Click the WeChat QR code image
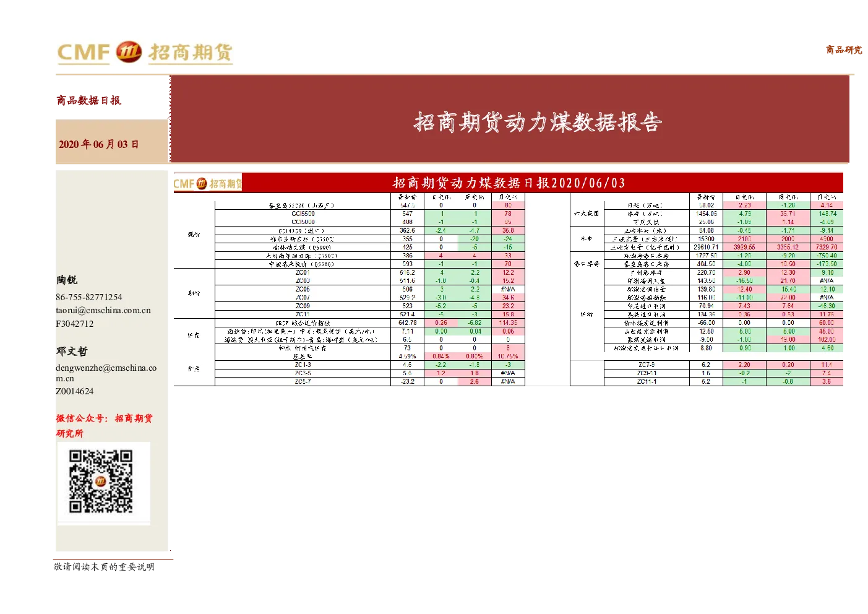Image resolution: width=868 pixels, height=614 pixels. [101, 482]
